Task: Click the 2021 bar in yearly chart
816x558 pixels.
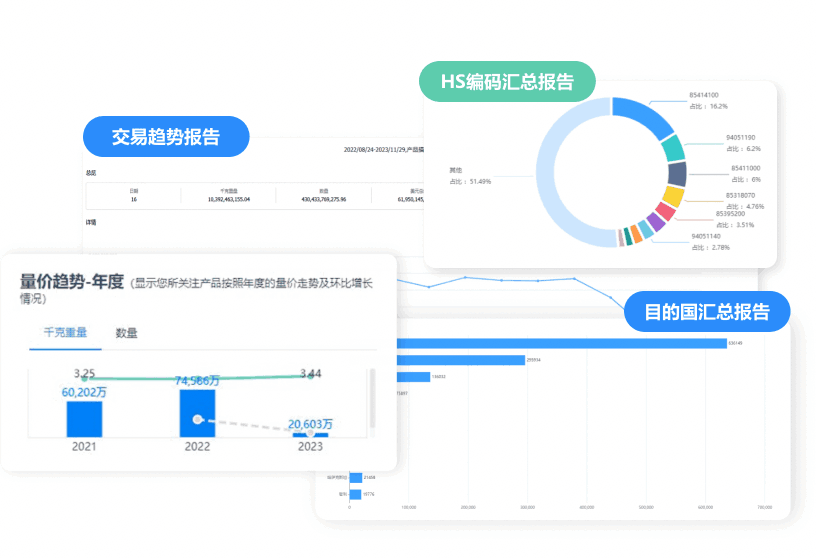Action: tap(84, 418)
